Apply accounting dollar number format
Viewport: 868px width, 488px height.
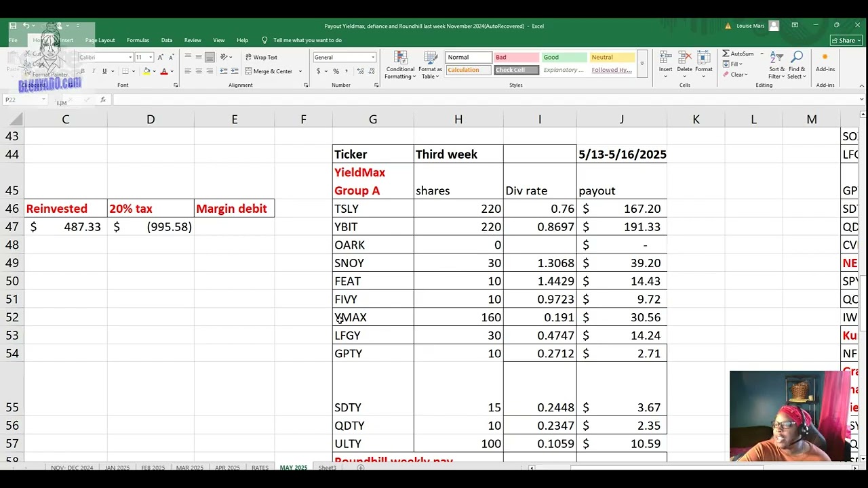point(317,71)
